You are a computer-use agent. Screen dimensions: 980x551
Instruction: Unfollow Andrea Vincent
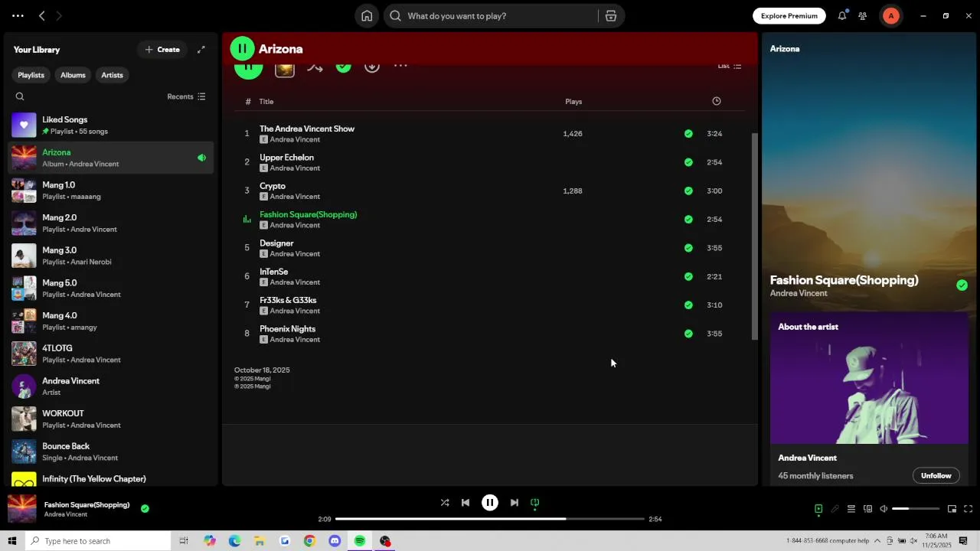(936, 475)
